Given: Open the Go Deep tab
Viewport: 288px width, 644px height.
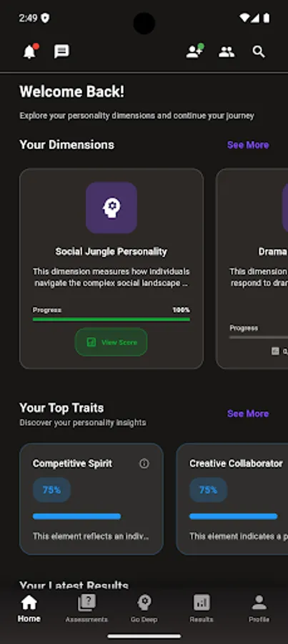Looking at the screenshot, I should click(x=144, y=609).
